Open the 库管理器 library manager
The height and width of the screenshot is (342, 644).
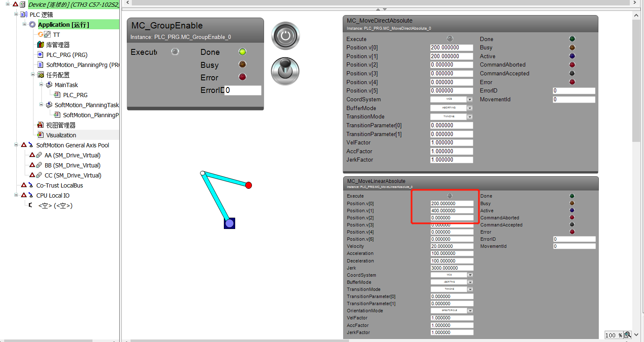[58, 45]
